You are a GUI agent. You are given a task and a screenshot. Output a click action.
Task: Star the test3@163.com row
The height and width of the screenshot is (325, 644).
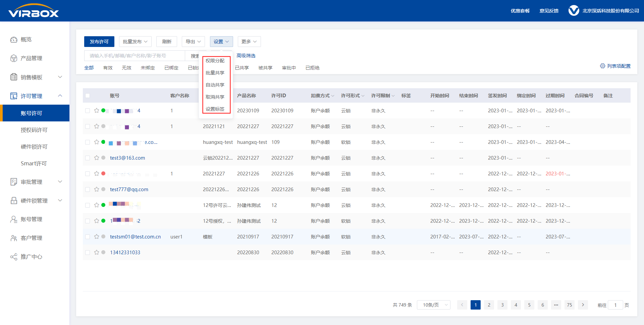[97, 158]
